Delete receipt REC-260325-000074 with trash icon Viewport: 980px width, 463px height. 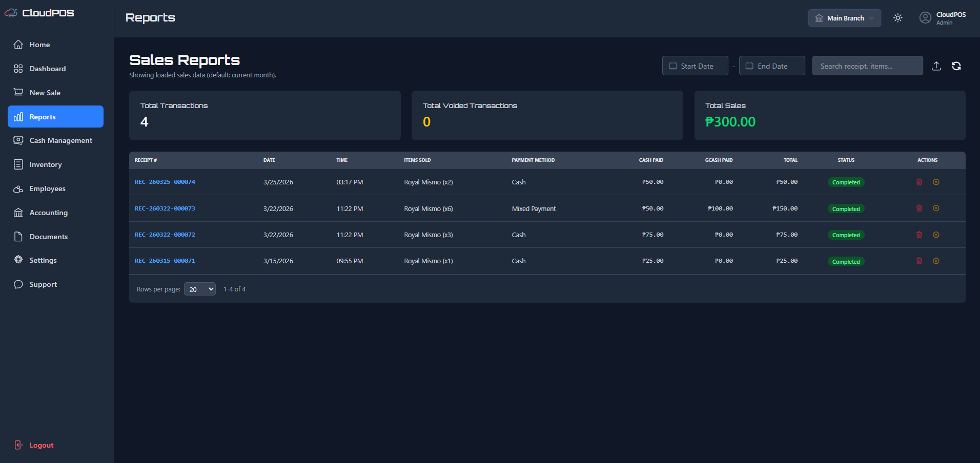(x=919, y=182)
